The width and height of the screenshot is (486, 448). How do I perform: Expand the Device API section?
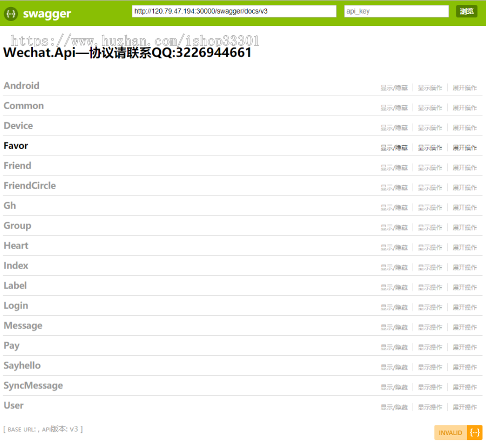coord(18,125)
